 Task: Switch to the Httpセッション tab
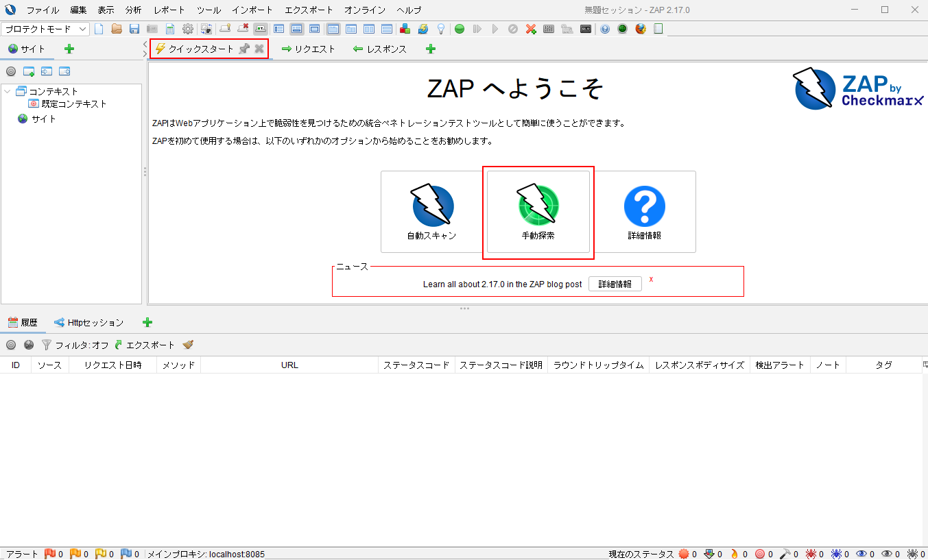point(89,322)
